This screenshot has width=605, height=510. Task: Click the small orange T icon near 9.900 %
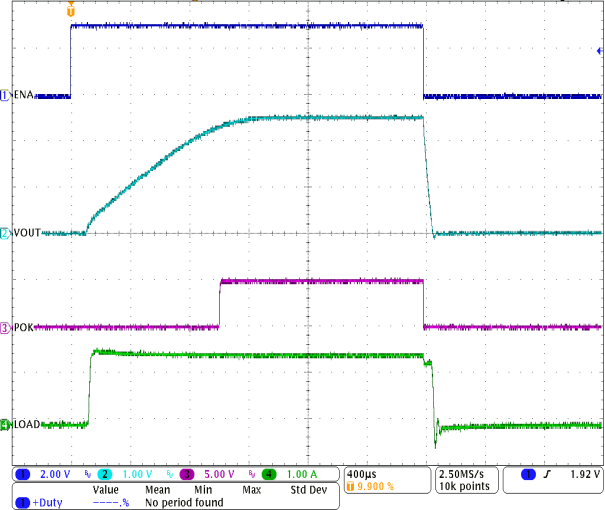click(x=350, y=486)
